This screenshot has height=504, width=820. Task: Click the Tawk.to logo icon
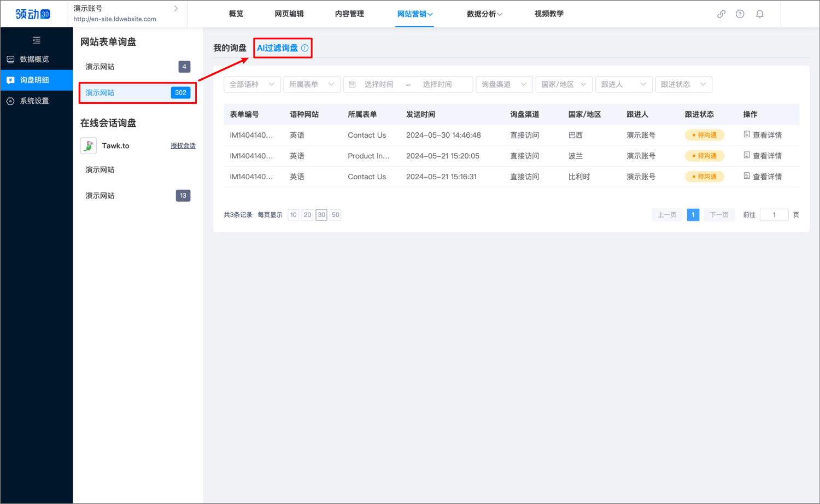pyautogui.click(x=89, y=146)
